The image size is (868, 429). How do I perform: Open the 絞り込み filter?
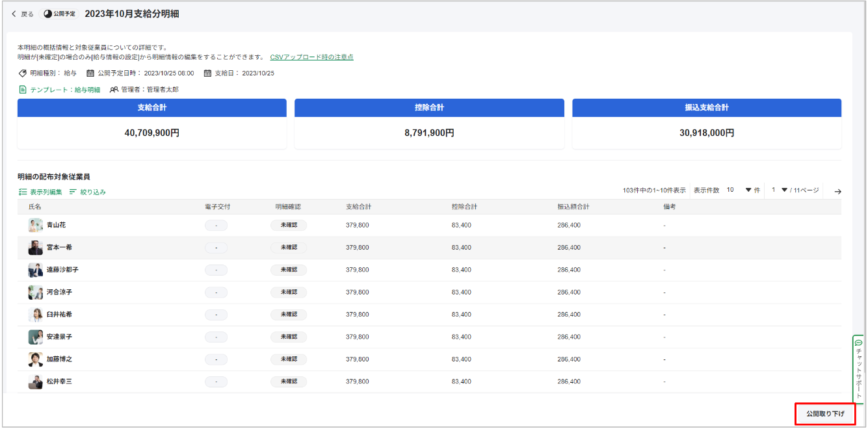[88, 192]
